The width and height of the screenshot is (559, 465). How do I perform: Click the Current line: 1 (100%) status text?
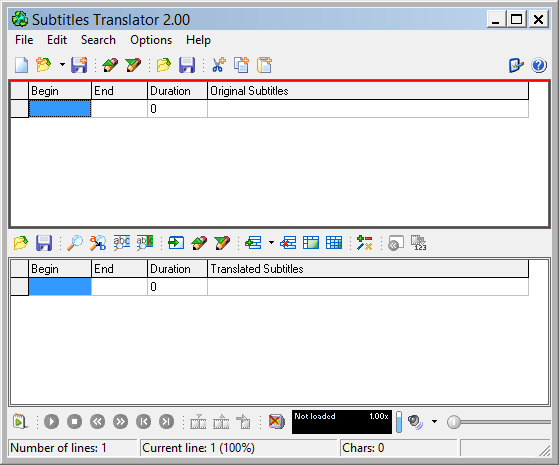(x=199, y=448)
